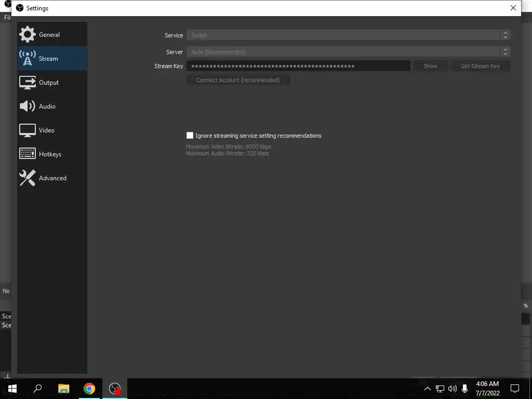Show hidden system tray icons

point(428,389)
